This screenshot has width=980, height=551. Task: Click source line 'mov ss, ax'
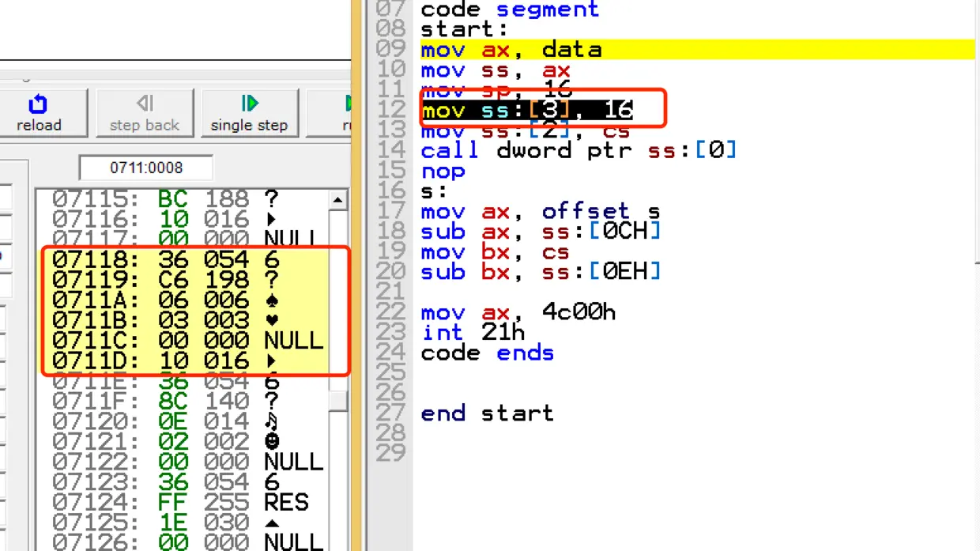496,70
